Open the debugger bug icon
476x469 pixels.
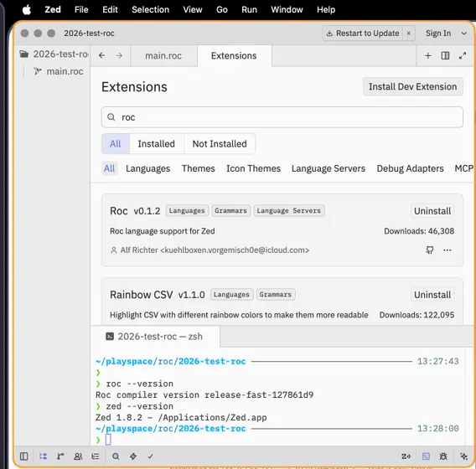(443, 456)
